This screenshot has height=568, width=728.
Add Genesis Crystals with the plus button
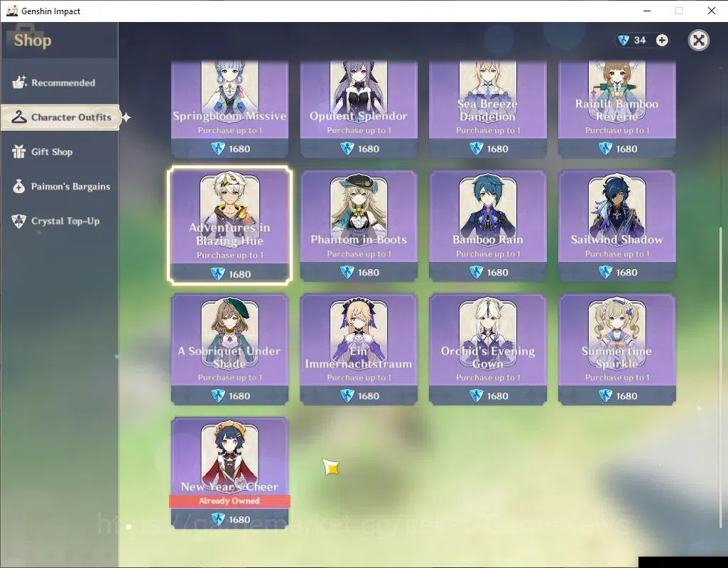click(662, 40)
